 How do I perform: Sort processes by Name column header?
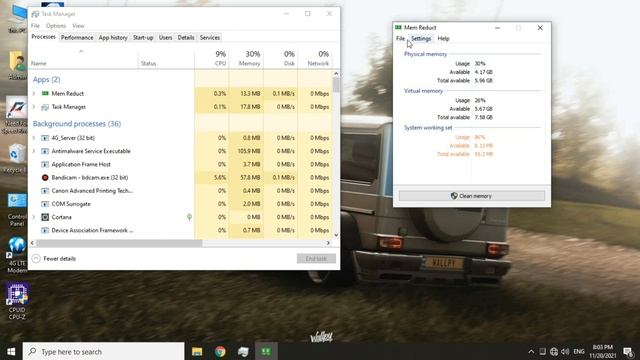84,58
